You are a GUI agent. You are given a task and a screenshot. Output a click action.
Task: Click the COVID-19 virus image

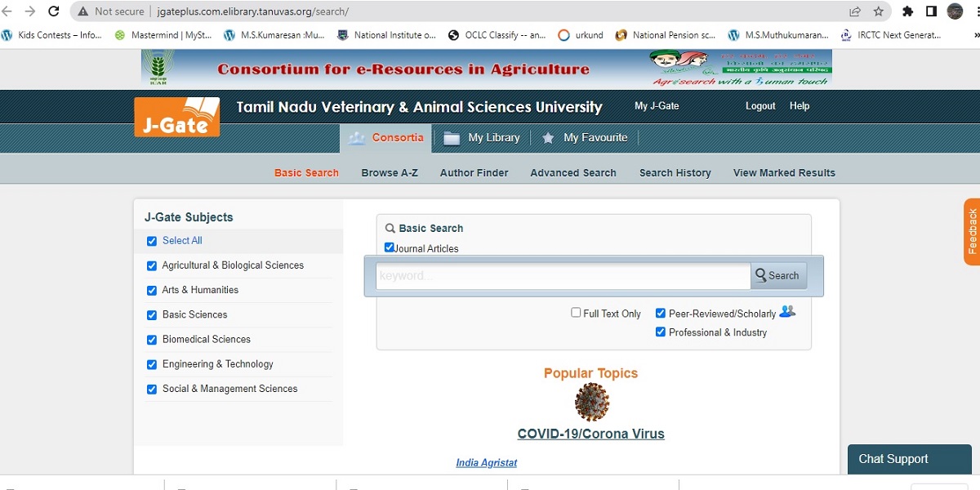coord(592,402)
